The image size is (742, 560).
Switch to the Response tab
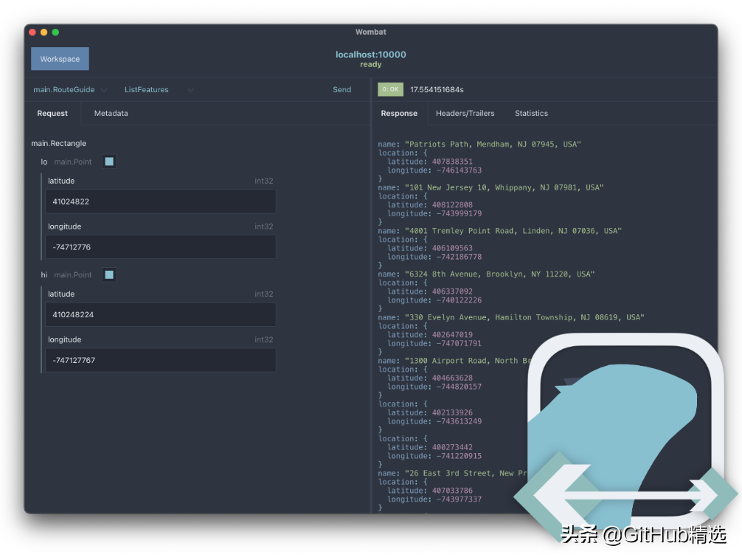coord(399,113)
